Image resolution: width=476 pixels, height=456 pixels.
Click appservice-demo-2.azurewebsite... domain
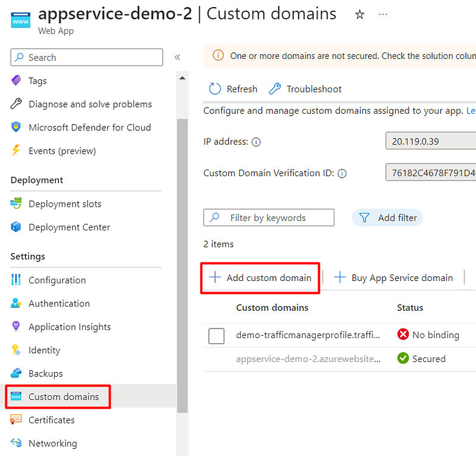coord(308,359)
